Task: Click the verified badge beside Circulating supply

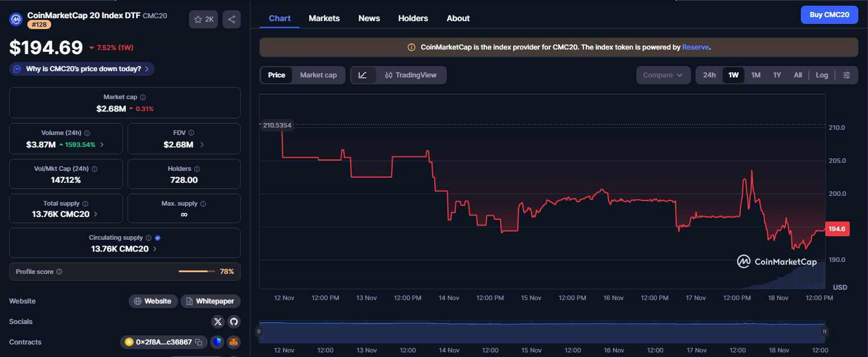Action: (x=158, y=238)
